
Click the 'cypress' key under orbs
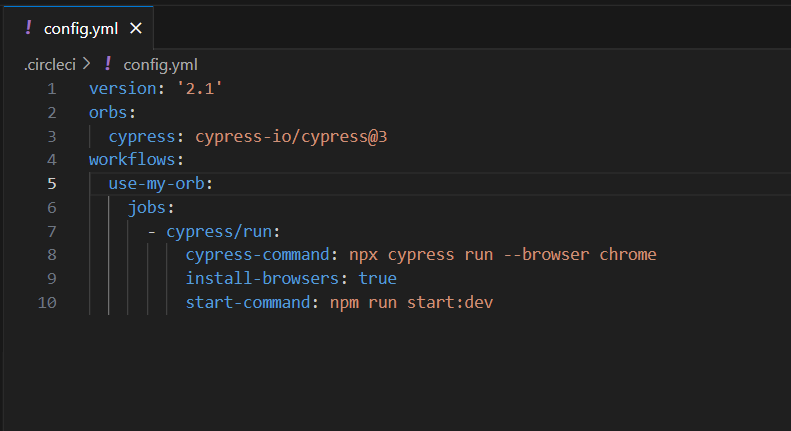coord(142,136)
